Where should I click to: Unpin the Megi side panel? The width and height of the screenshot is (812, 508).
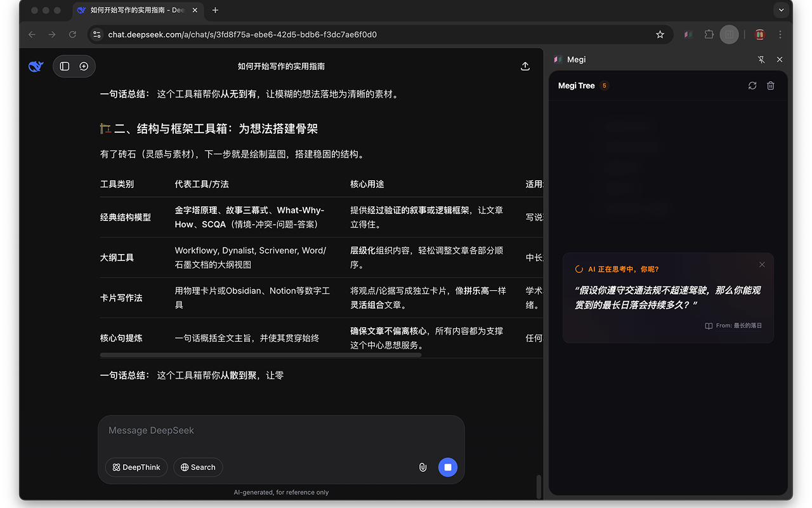[x=761, y=60]
